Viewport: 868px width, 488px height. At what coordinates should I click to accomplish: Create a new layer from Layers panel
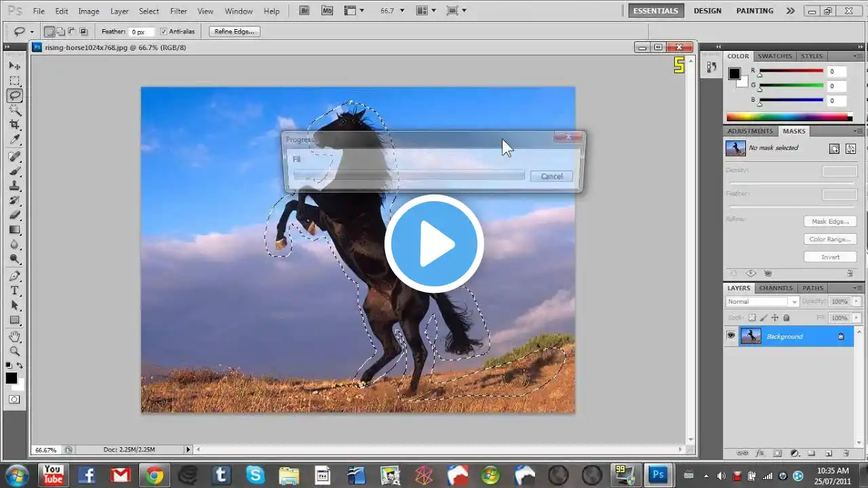click(x=829, y=453)
